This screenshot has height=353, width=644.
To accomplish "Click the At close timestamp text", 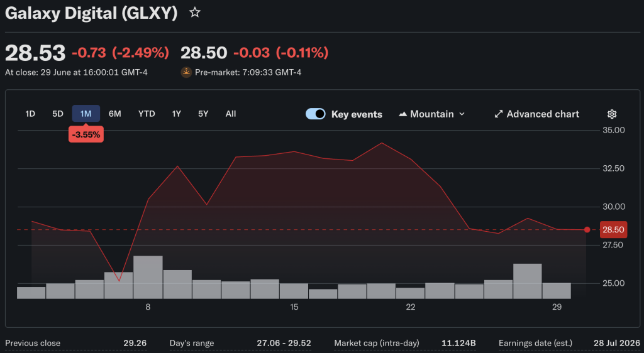I will 76,73.
